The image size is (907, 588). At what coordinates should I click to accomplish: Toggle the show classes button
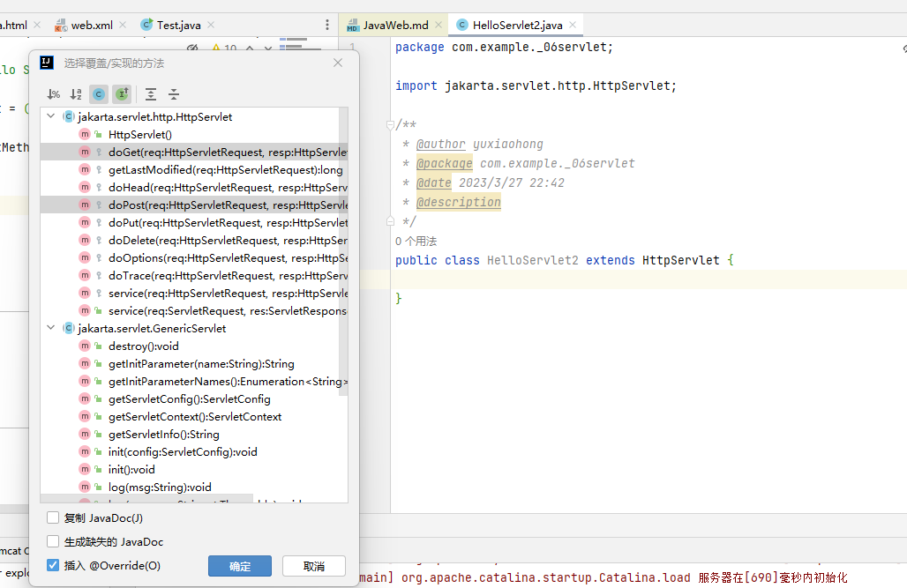pos(99,94)
